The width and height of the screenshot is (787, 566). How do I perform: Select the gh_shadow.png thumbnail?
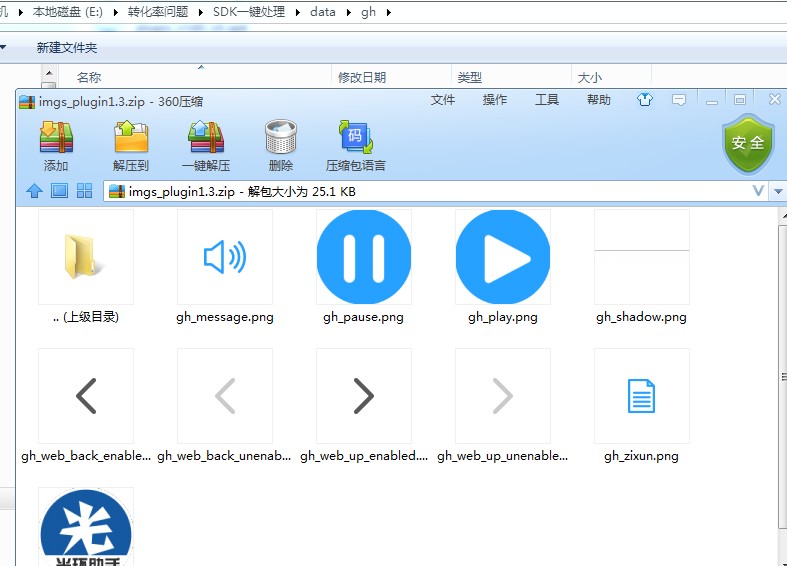click(642, 257)
